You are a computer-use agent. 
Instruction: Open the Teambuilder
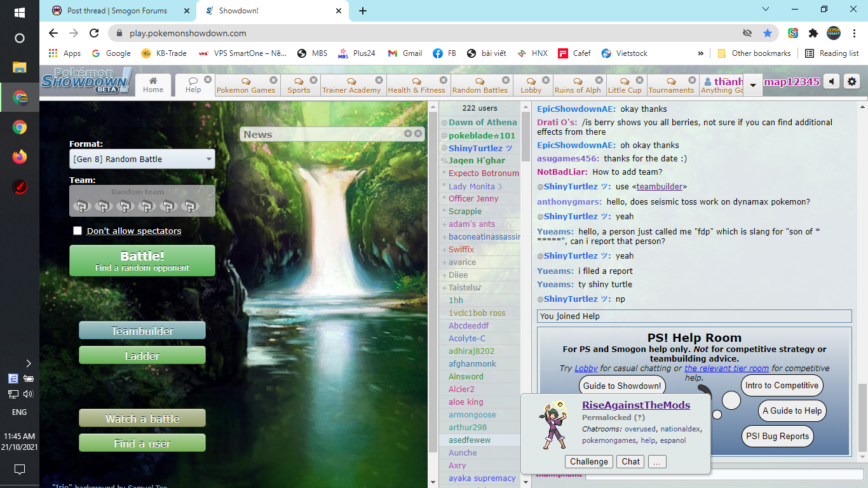click(x=142, y=330)
